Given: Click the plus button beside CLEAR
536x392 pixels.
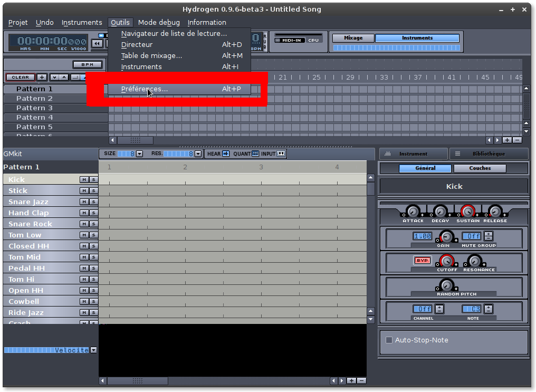Looking at the screenshot, I should 42,77.
